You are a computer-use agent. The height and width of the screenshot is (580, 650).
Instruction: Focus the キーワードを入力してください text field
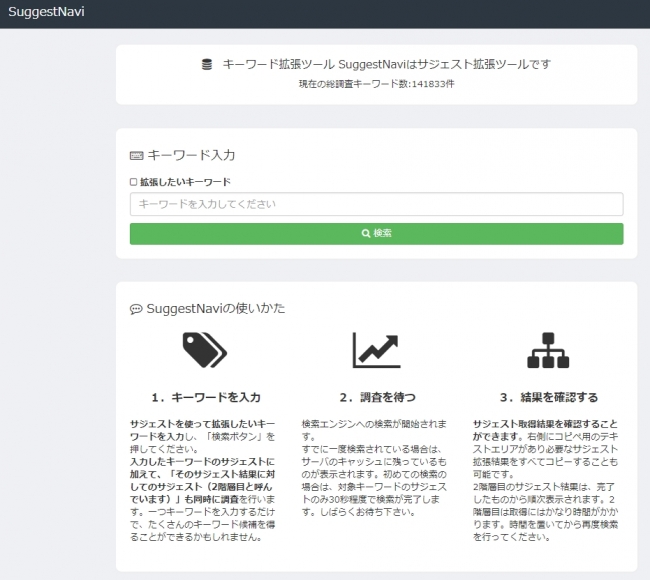coord(376,204)
